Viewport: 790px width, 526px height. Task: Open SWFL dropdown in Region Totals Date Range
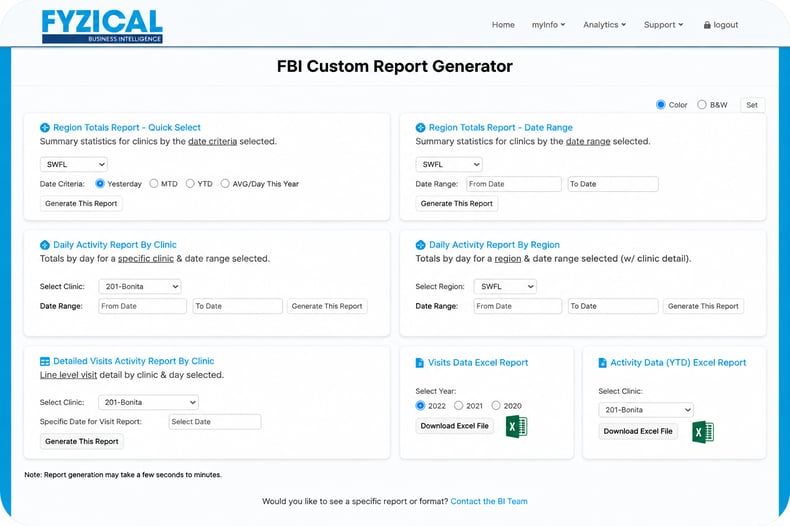(x=449, y=164)
